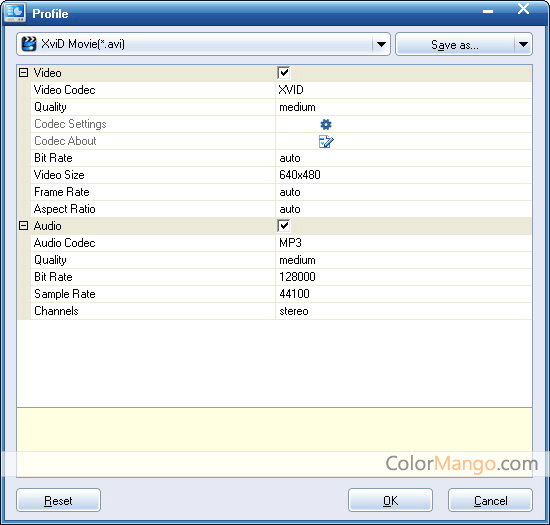Click the XviD Movie clapperboard icon
The width and height of the screenshot is (550, 525).
tap(29, 44)
